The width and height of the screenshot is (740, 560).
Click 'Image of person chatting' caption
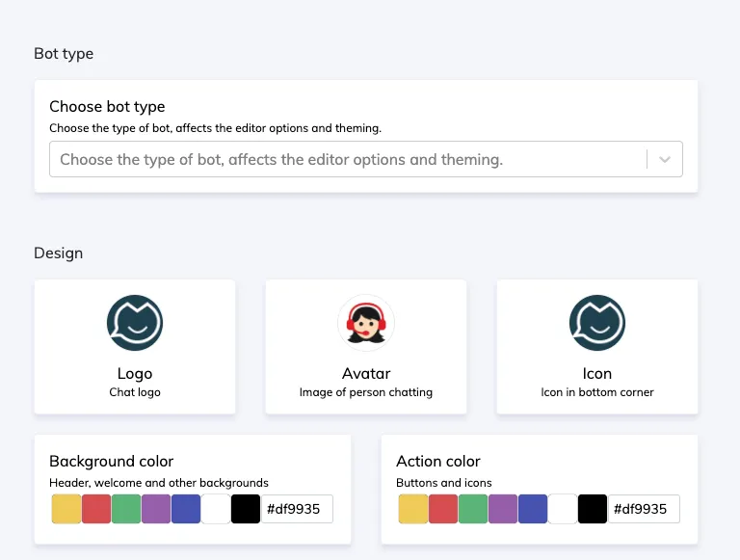(366, 392)
